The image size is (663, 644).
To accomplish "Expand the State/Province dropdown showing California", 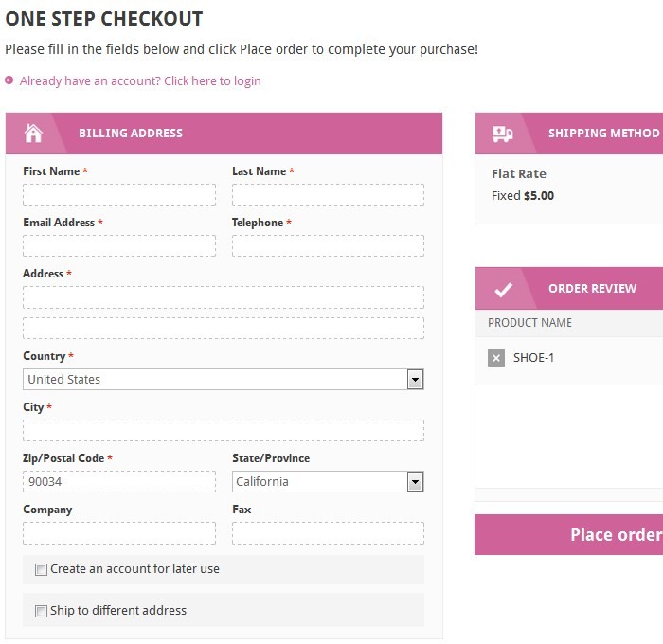I will pyautogui.click(x=328, y=482).
